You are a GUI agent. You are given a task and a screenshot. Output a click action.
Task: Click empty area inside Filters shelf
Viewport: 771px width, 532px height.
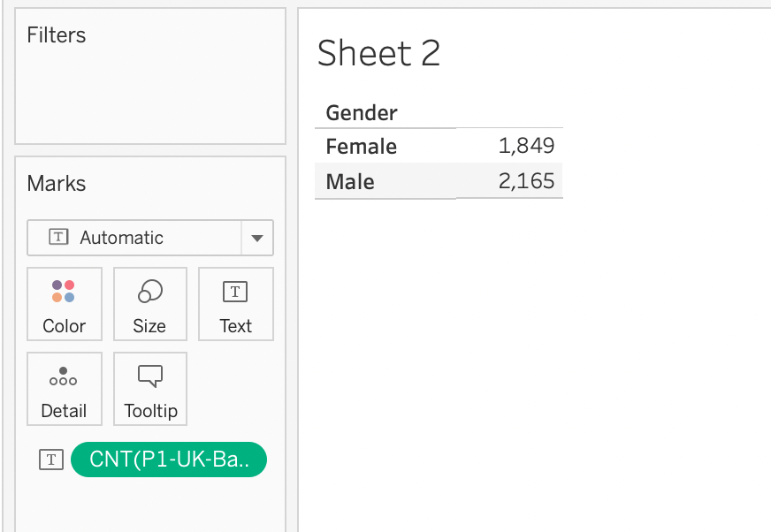click(150, 97)
